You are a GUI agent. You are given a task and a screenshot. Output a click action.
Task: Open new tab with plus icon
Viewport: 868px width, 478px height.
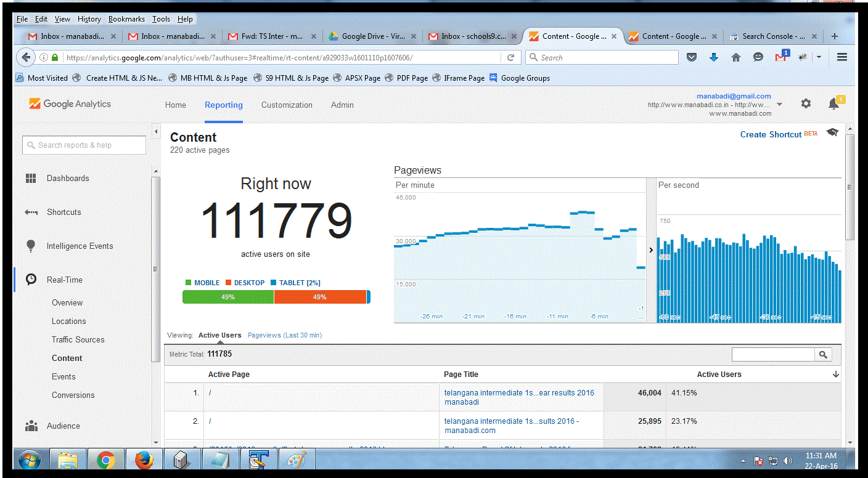(x=835, y=36)
